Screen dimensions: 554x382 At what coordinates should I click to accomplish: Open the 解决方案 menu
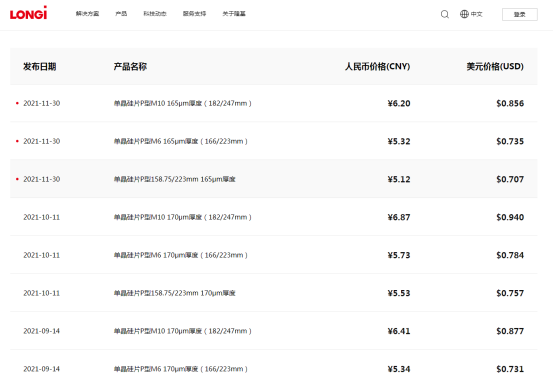(87, 14)
